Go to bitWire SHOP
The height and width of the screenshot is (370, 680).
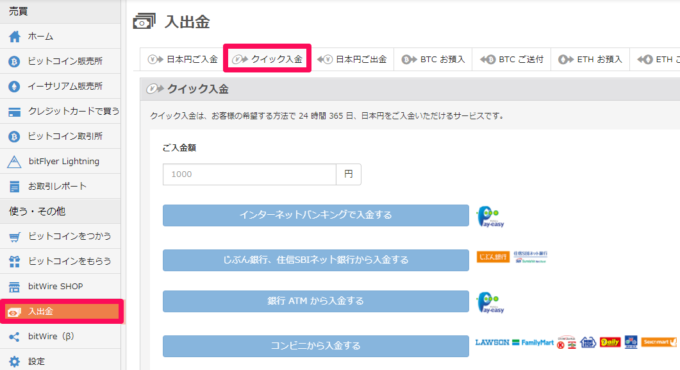pos(60,287)
